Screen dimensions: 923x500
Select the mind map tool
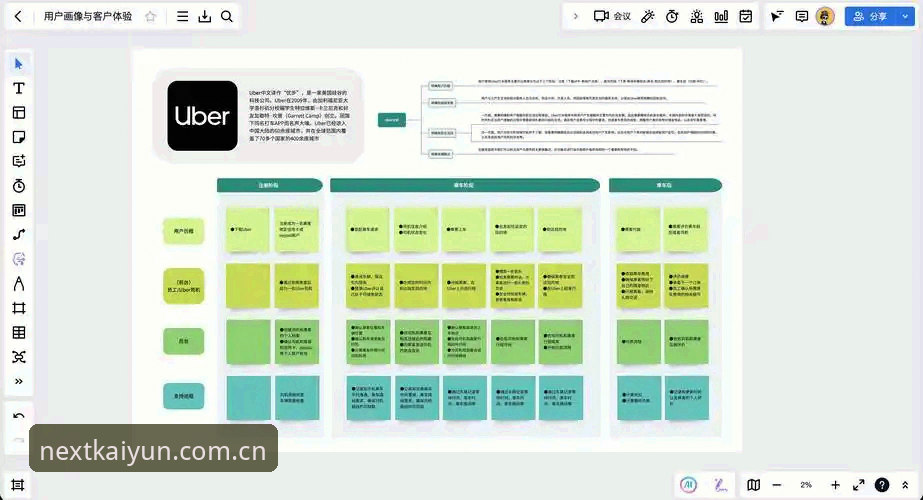(19, 357)
